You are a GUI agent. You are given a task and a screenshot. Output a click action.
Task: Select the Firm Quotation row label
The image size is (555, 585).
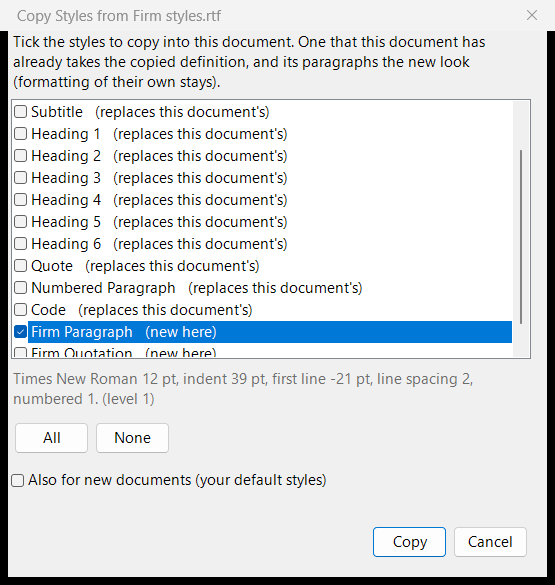click(123, 352)
